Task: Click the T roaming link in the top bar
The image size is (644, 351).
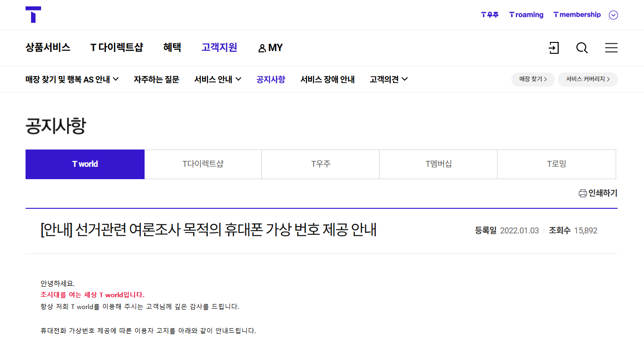Action: tap(526, 15)
